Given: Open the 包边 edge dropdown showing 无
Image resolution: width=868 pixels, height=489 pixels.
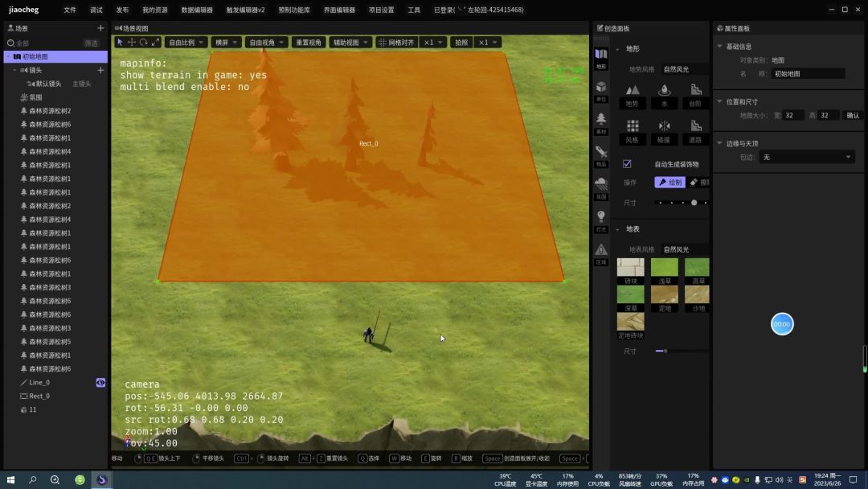Looking at the screenshot, I should point(807,158).
